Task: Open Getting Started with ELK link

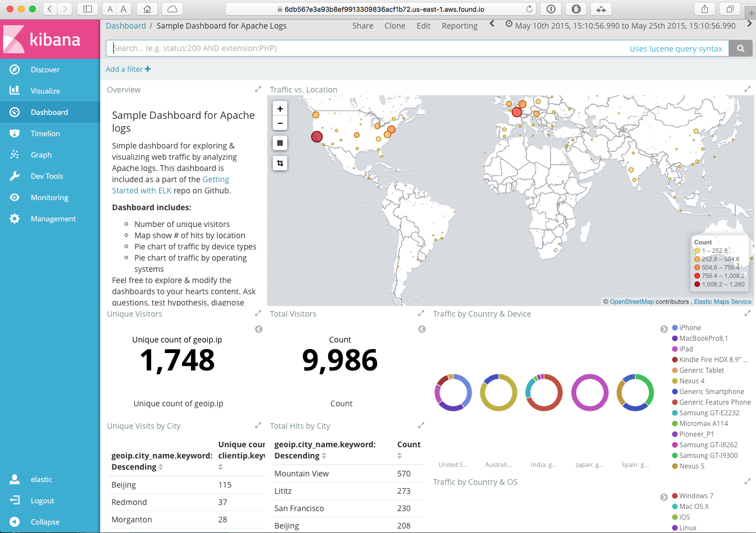Action: 171,185
